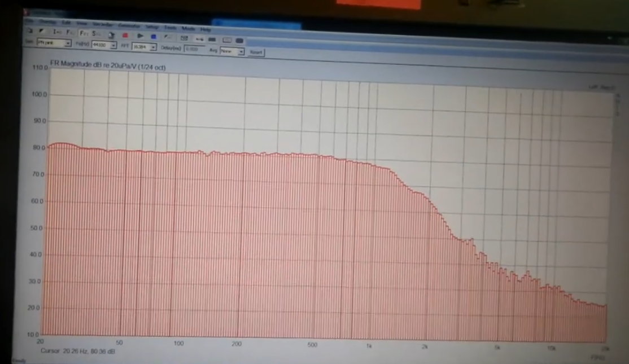Screen dimensions: 629x364
Task: Toggle the Fr2 dual-channel response mode
Action: point(84,33)
